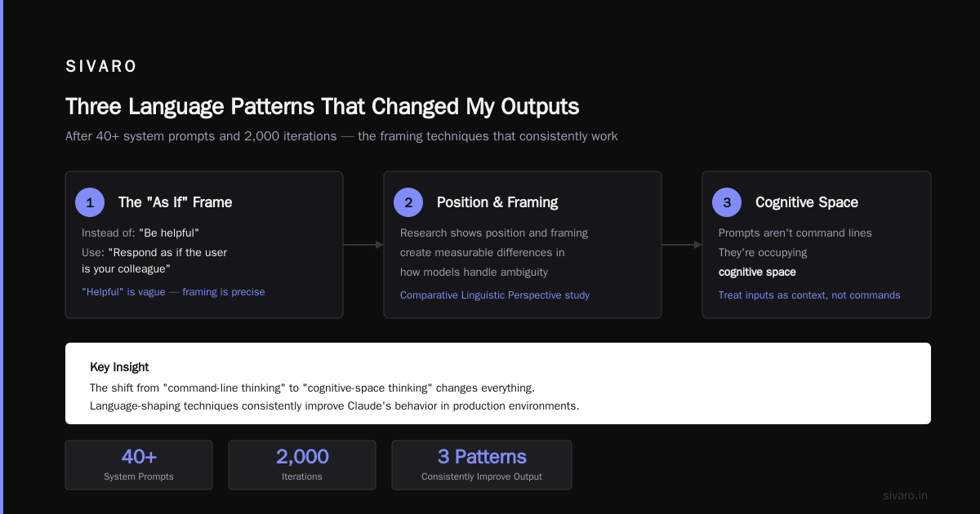Open the sivaro.in link
980x514 pixels.
click(905, 495)
